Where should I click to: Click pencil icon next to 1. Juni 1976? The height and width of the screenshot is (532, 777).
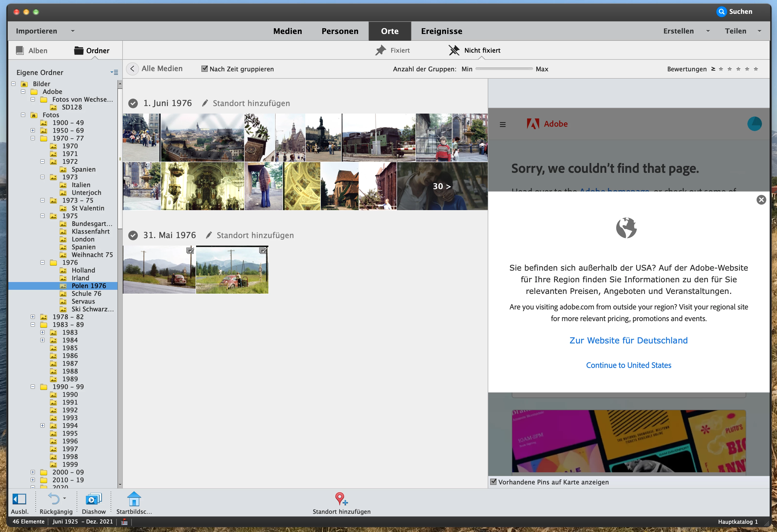tap(205, 103)
